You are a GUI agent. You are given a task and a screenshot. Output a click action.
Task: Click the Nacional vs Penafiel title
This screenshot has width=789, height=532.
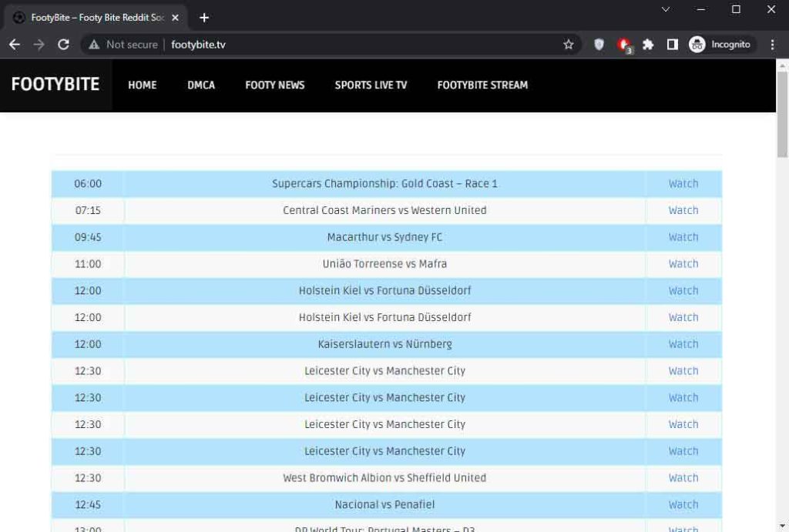(385, 504)
